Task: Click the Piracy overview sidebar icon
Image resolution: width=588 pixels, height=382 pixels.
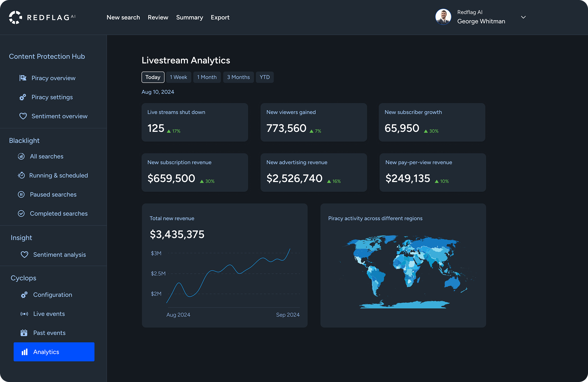Action: click(23, 78)
